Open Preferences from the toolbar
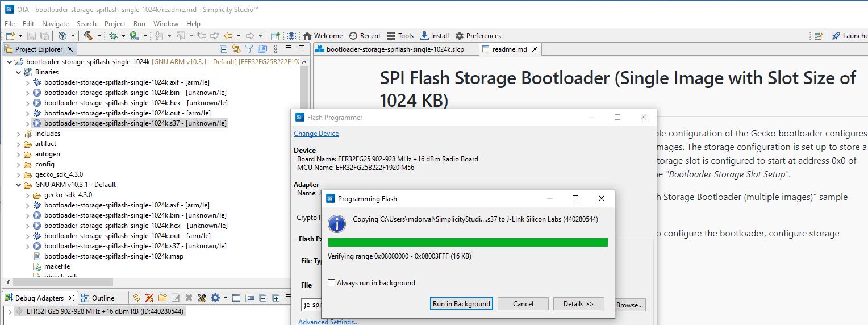868x325 pixels. click(478, 36)
